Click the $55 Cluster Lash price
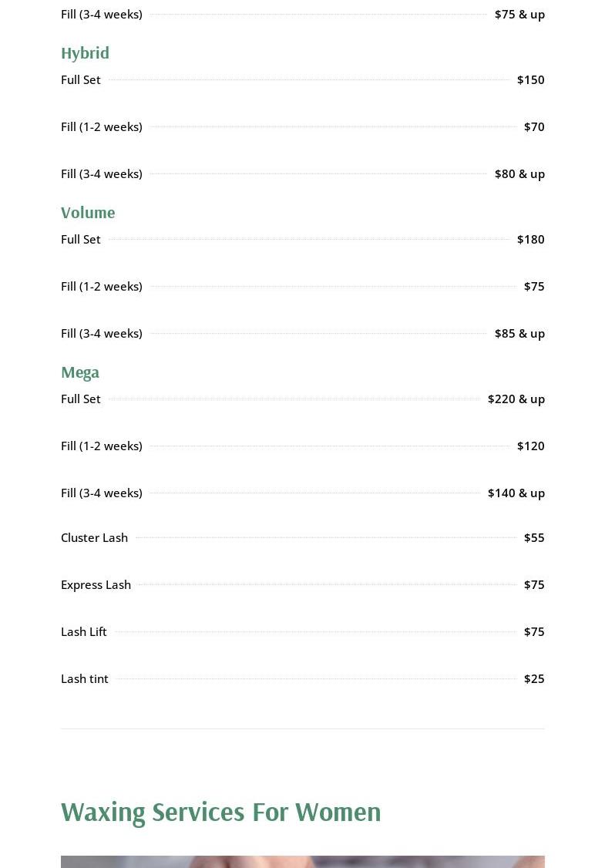Viewport: 605px width, 868px height. tap(533, 537)
